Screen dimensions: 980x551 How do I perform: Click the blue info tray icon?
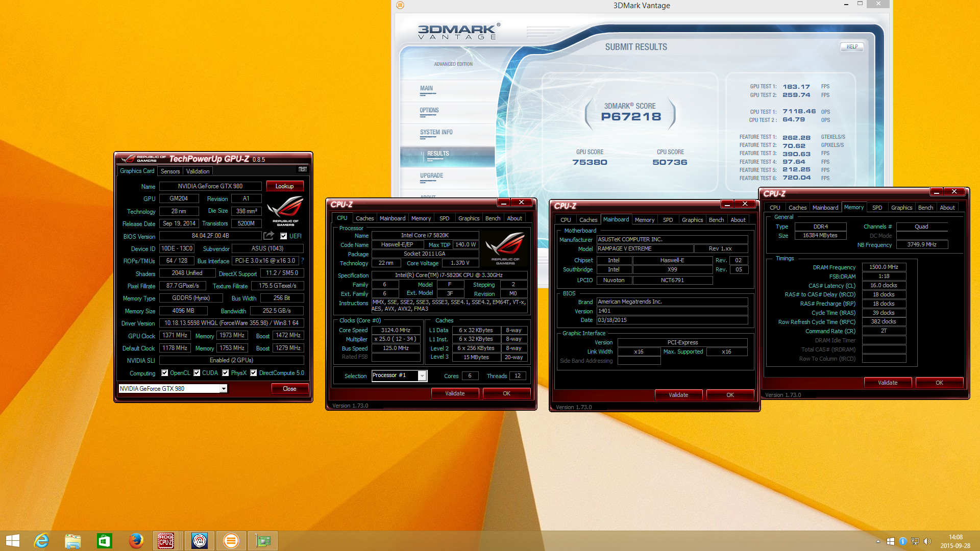[902, 541]
